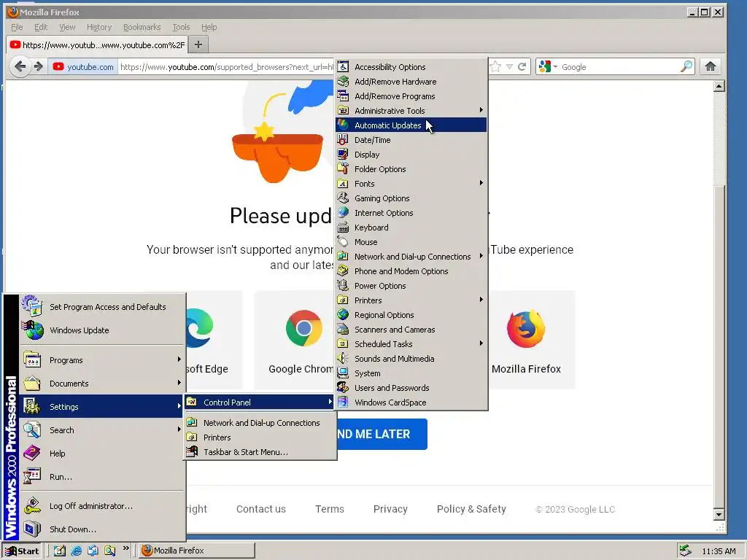
Task: Select the YouTube browser tab
Action: 97,44
